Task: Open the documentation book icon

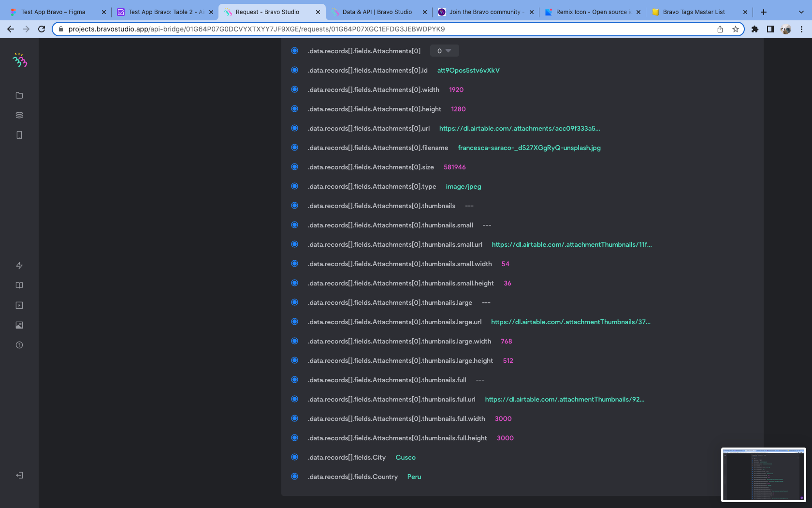Action: click(19, 285)
